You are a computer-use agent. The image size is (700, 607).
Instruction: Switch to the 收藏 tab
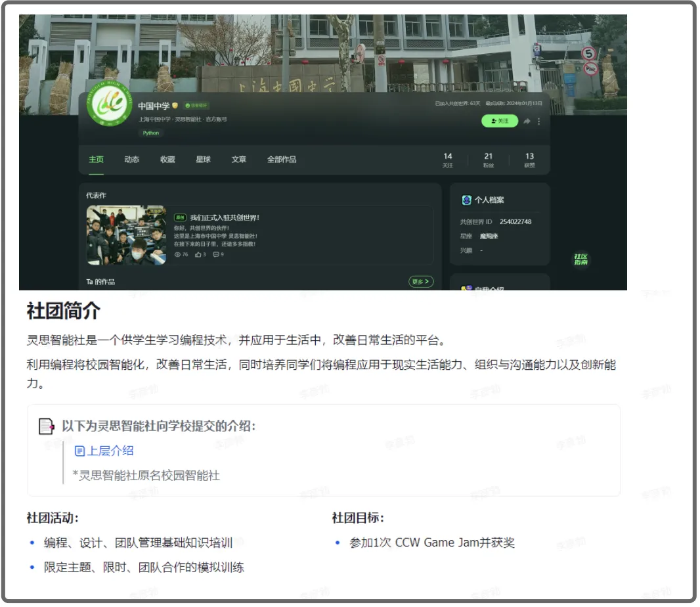167,160
